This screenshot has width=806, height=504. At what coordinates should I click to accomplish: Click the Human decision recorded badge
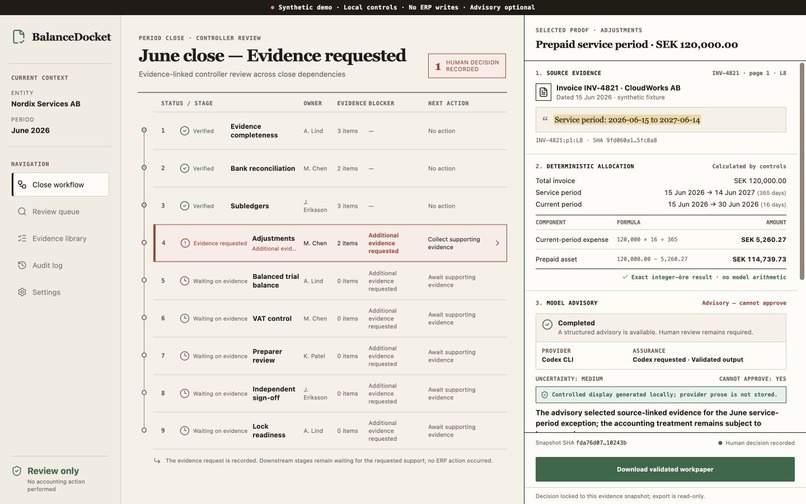tap(467, 66)
